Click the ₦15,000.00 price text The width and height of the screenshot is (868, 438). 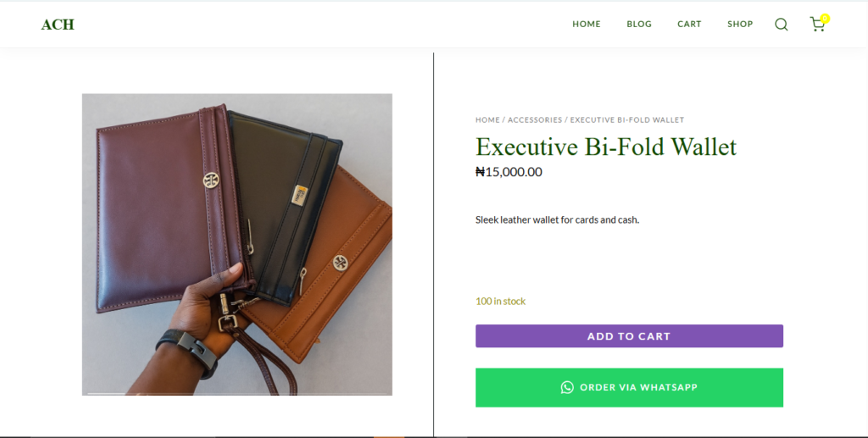[x=509, y=172]
